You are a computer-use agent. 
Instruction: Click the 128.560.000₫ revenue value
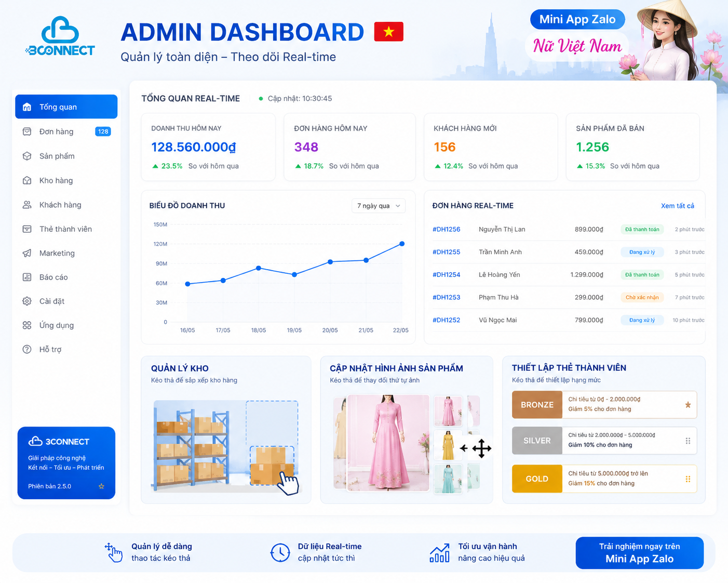194,147
